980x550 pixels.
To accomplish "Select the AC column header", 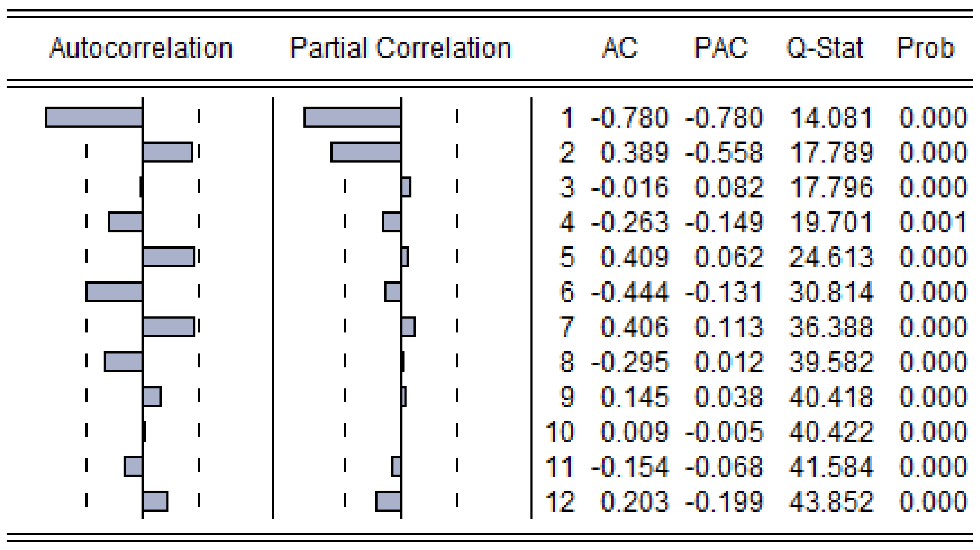I will coord(620,48).
